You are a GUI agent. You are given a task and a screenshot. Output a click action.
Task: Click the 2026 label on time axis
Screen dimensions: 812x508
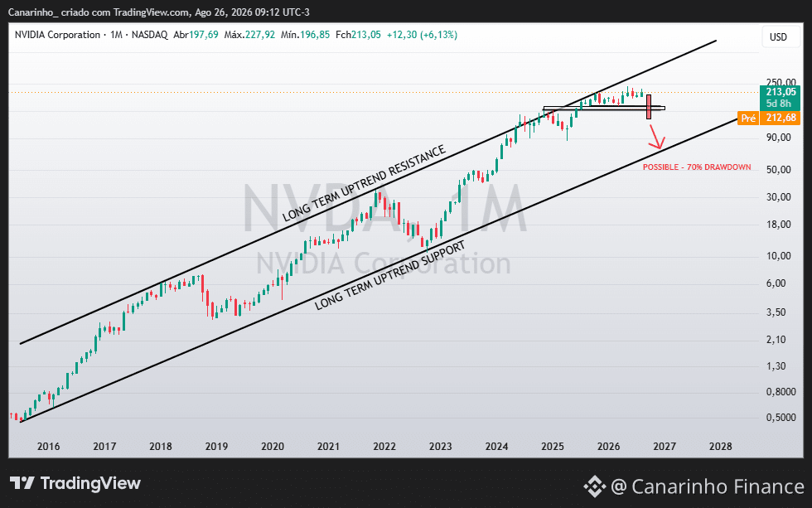click(608, 447)
